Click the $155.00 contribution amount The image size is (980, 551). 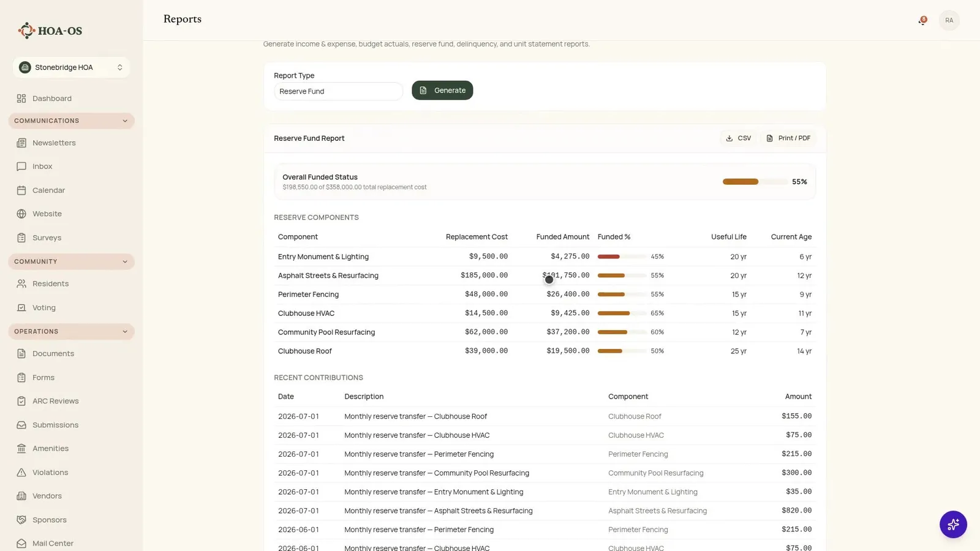[x=796, y=416]
